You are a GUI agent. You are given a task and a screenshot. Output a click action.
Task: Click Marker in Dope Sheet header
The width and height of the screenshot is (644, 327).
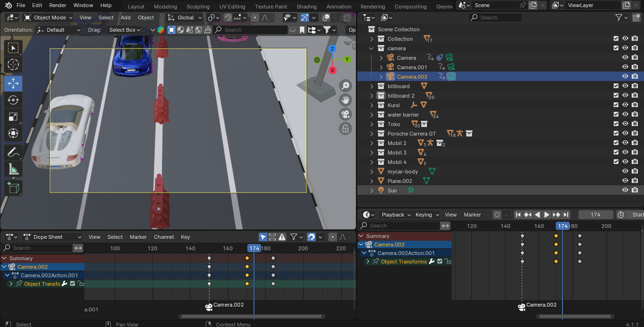pos(138,237)
